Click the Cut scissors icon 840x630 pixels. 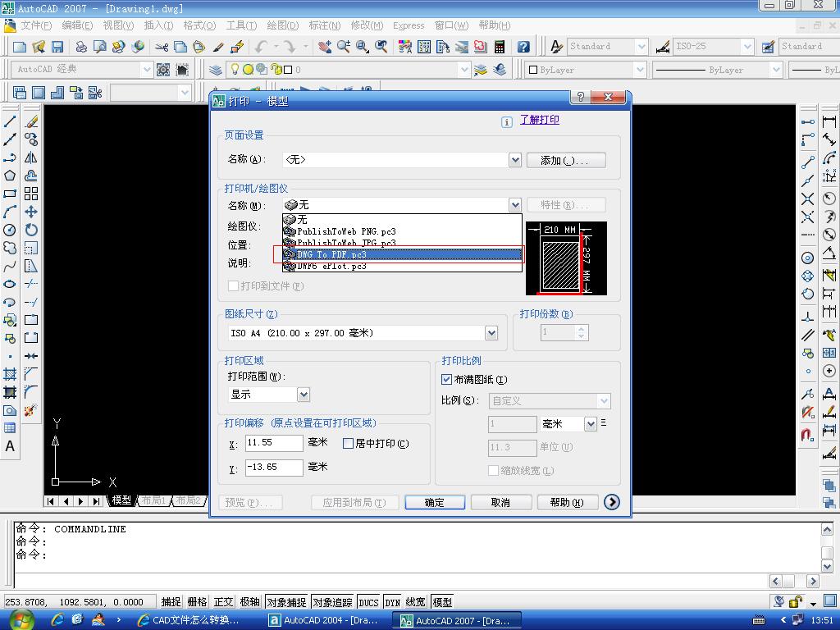tap(162, 47)
